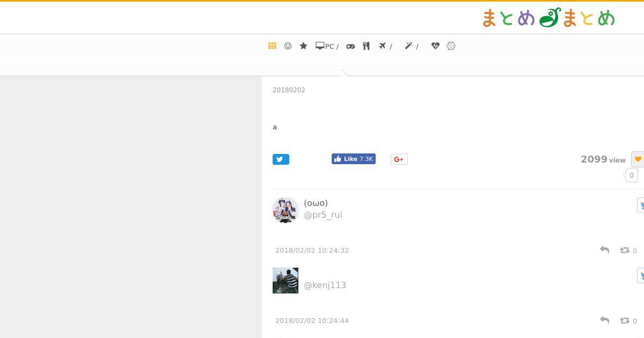Screen dimensions: 644x338
Task: Select the star category icon
Action: (303, 46)
